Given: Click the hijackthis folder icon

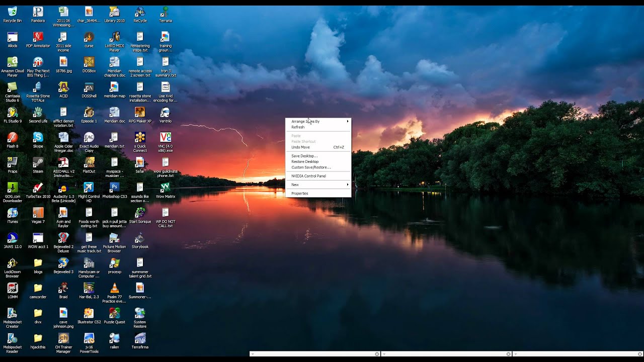Looking at the screenshot, I should 38,341.
